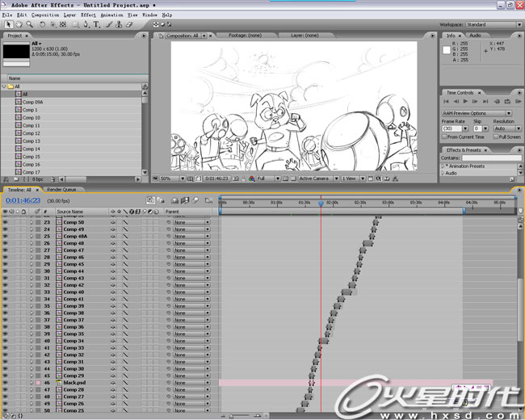This screenshot has width=525, height=420.
Task: Select the Zoom magnifier tool
Action: (x=29, y=24)
